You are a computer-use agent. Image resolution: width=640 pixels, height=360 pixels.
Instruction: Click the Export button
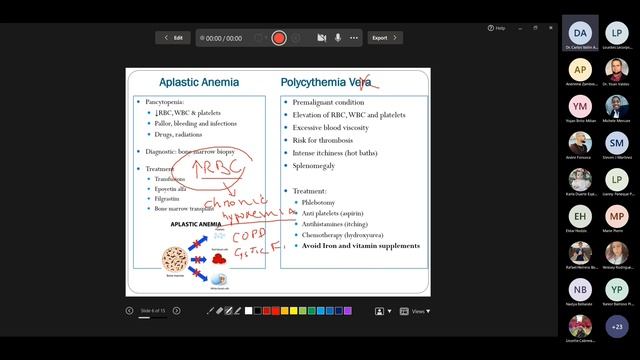tap(385, 38)
